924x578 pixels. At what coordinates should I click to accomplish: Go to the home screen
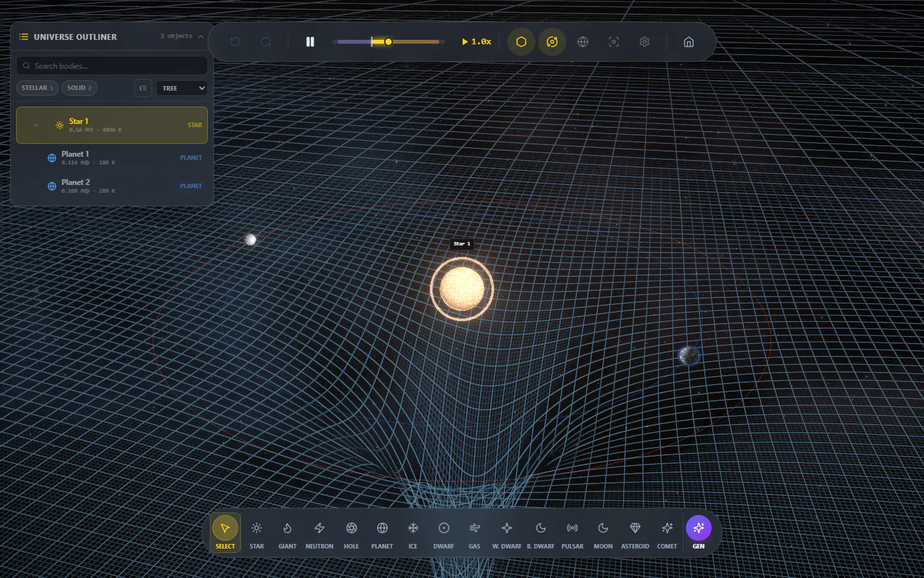coord(689,42)
